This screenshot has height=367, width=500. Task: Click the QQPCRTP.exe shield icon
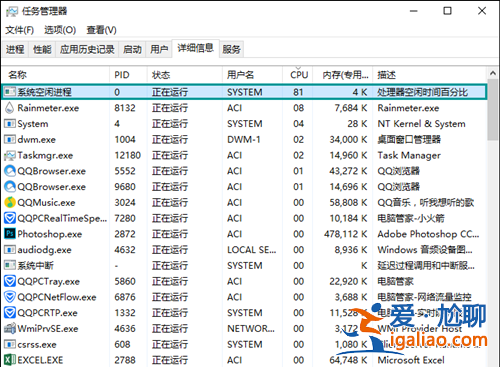(x=10, y=313)
